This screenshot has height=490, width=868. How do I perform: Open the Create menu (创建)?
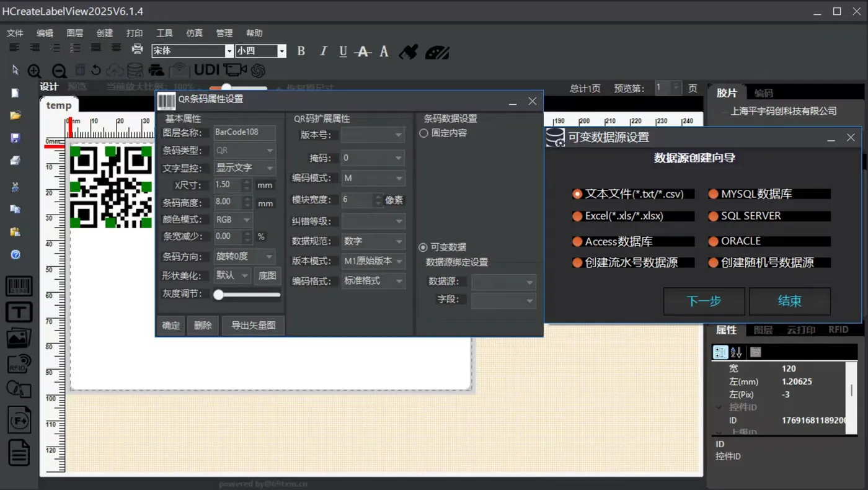coord(105,33)
